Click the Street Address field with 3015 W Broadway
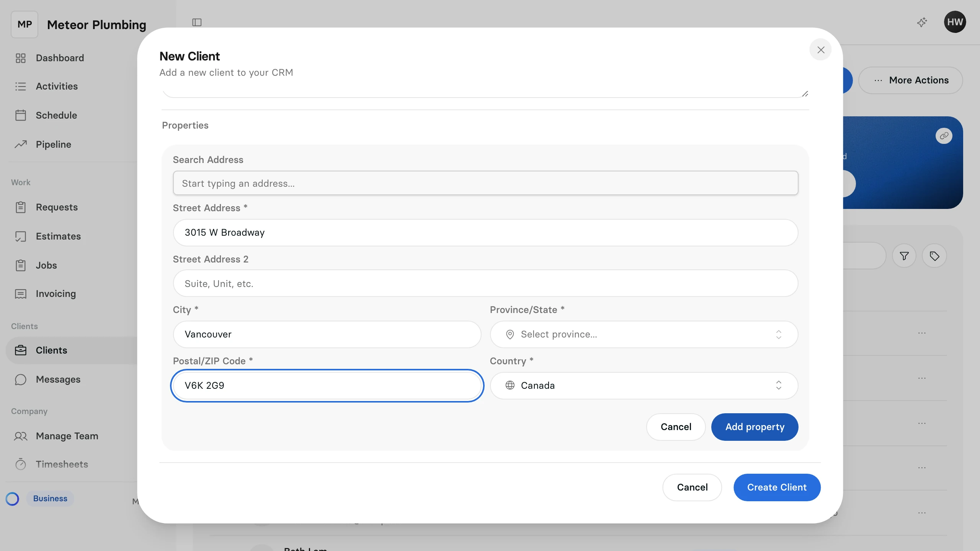The width and height of the screenshot is (980, 551). coord(485,233)
